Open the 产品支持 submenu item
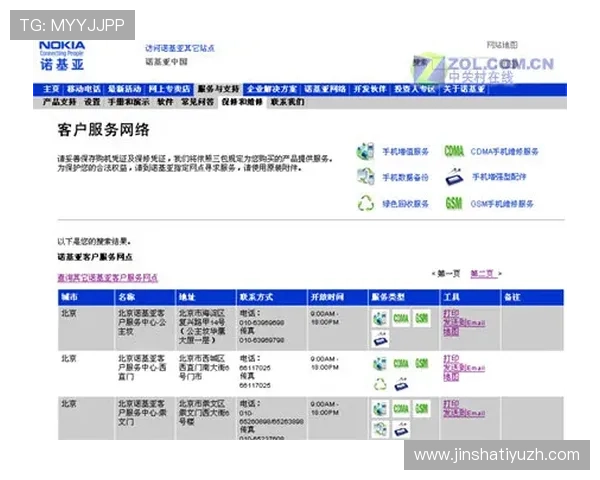Viewport: 600px width, 480px height. (x=59, y=102)
